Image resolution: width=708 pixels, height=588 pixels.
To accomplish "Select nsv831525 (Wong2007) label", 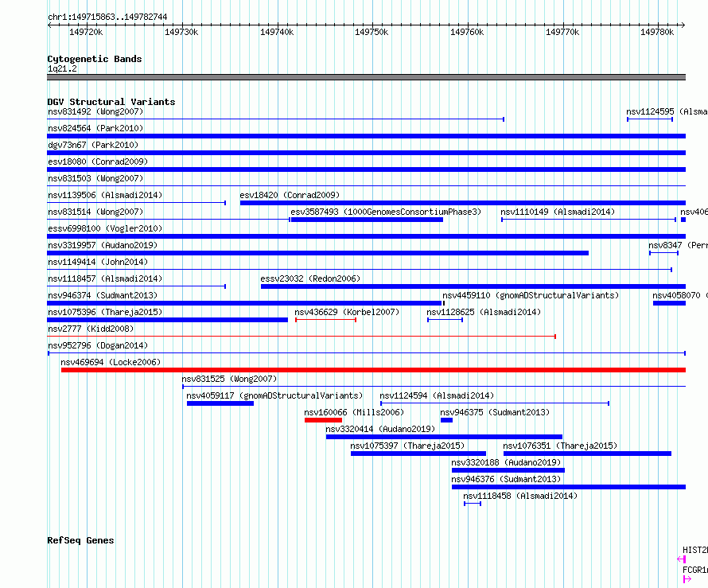I will click(229, 379).
